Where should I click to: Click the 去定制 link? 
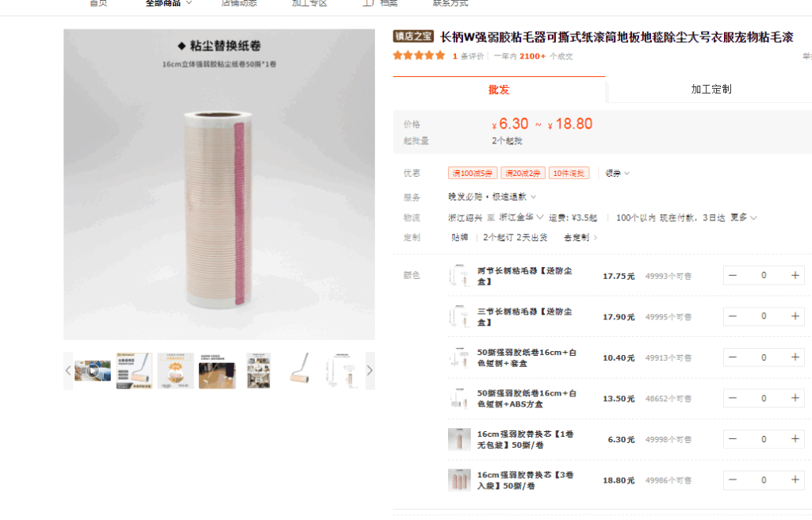click(x=580, y=237)
